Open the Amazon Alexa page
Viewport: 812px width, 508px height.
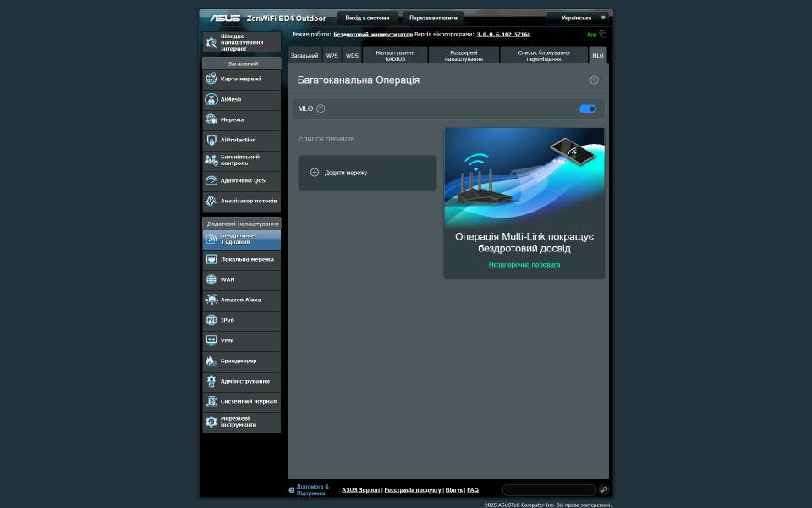click(241, 300)
